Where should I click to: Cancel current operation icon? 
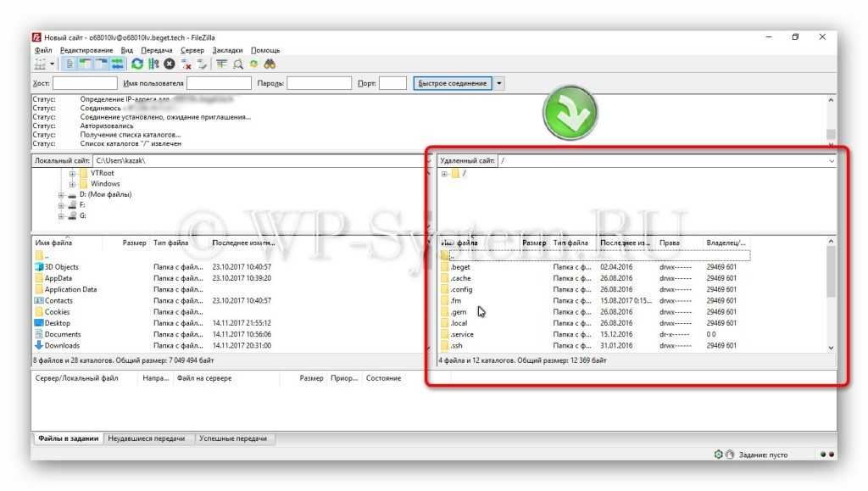click(170, 64)
